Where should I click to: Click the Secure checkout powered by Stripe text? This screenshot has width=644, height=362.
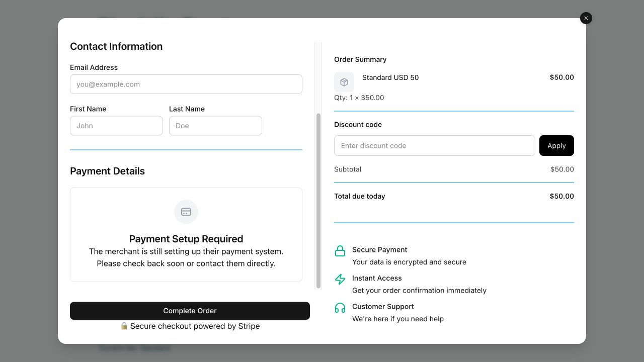pyautogui.click(x=195, y=326)
